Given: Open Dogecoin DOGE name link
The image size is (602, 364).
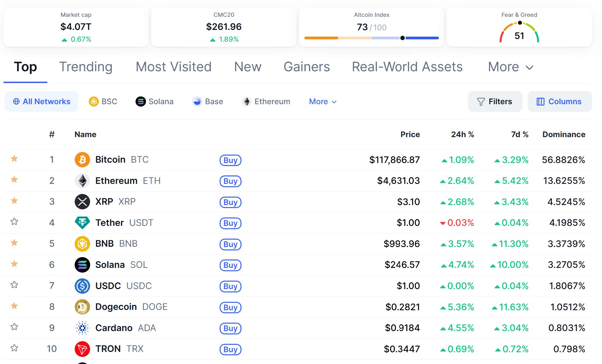Looking at the screenshot, I should tap(131, 307).
